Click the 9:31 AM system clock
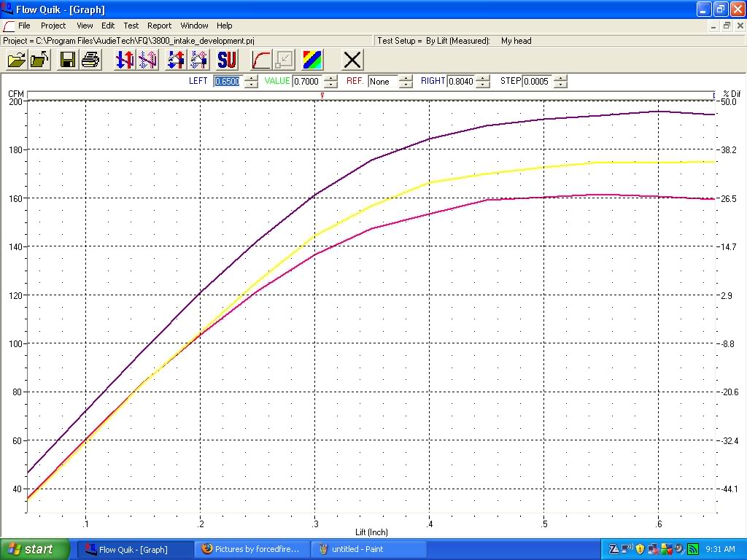This screenshot has height=560, width=747. click(720, 550)
